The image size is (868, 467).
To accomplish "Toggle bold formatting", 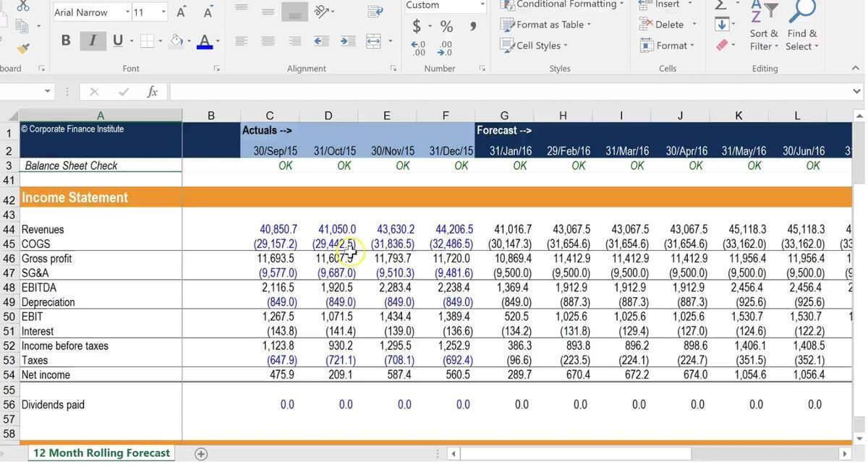I will (66, 40).
